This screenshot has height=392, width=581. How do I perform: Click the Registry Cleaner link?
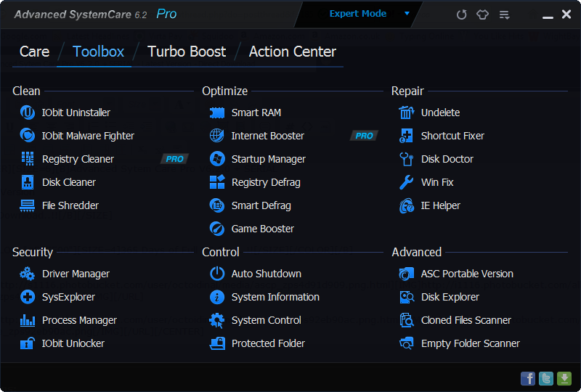coord(78,159)
